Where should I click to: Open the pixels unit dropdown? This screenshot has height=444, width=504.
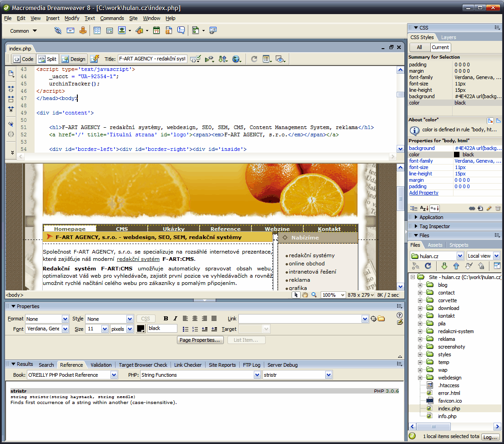130,329
